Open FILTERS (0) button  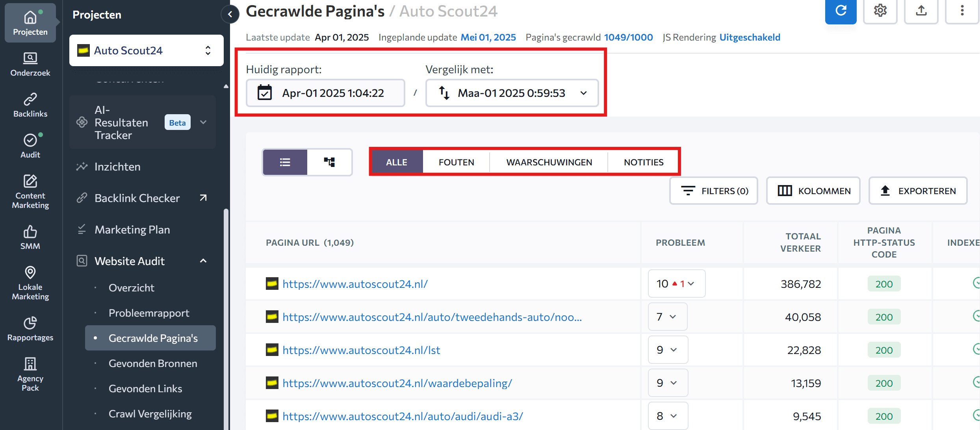click(714, 191)
